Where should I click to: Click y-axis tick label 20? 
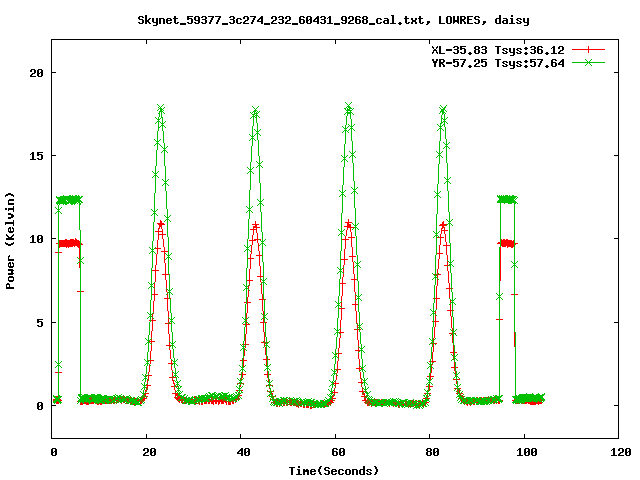click(36, 73)
